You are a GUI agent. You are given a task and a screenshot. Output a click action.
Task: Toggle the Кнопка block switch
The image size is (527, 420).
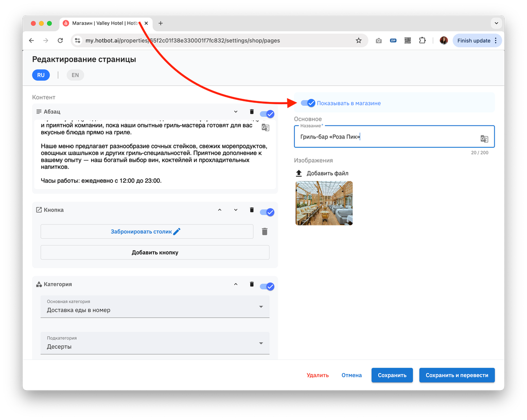(x=267, y=212)
